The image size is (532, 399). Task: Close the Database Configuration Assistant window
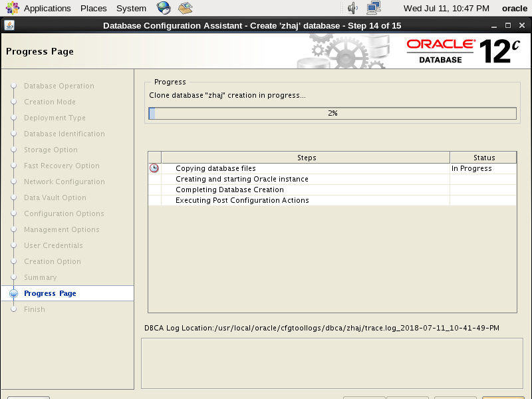(x=522, y=25)
